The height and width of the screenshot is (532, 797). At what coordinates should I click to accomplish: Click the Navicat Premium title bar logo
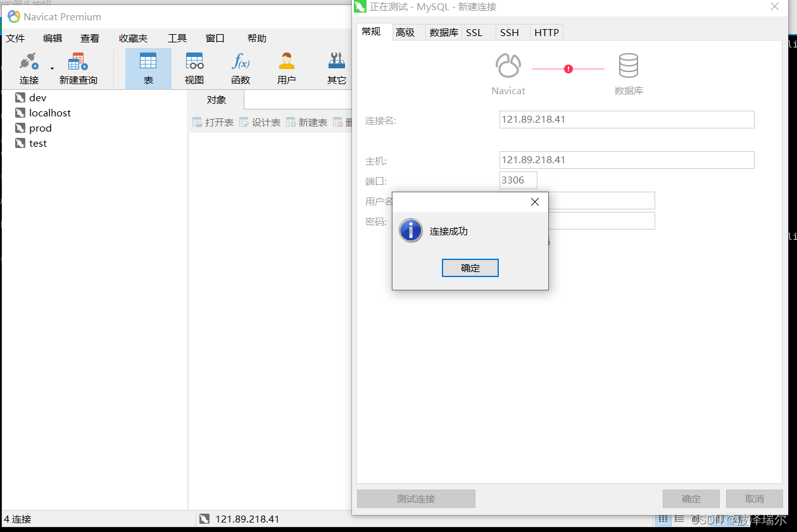coord(13,16)
